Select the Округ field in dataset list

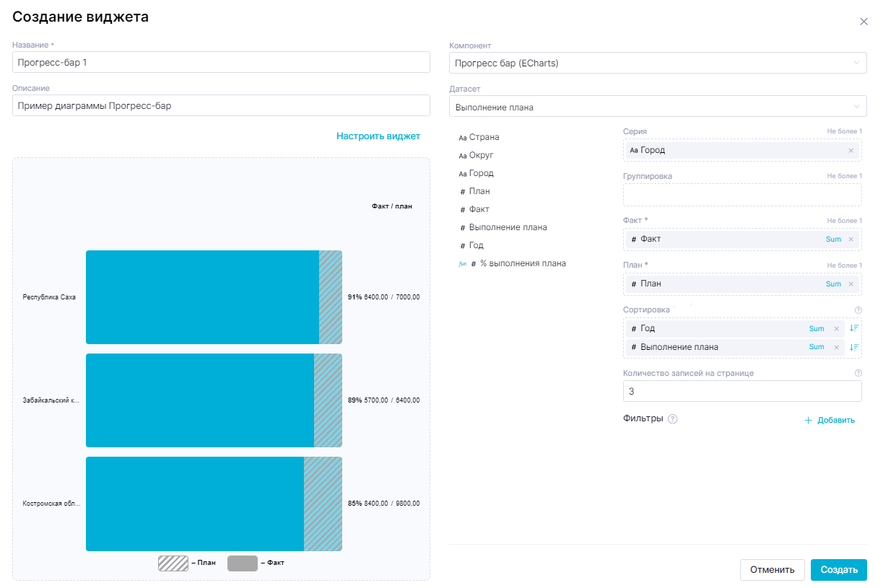[481, 155]
